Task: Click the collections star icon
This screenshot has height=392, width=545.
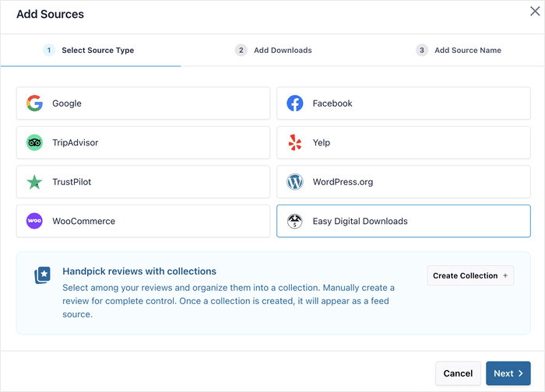Action: click(42, 275)
